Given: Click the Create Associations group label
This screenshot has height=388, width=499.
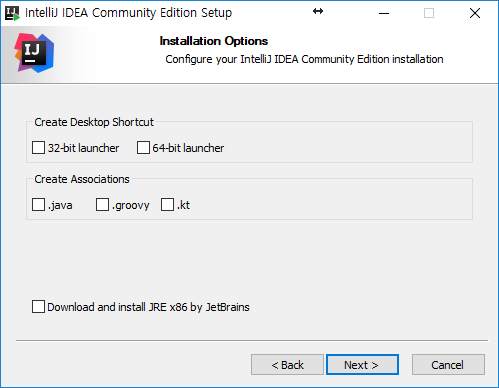Looking at the screenshot, I should 82,179.
